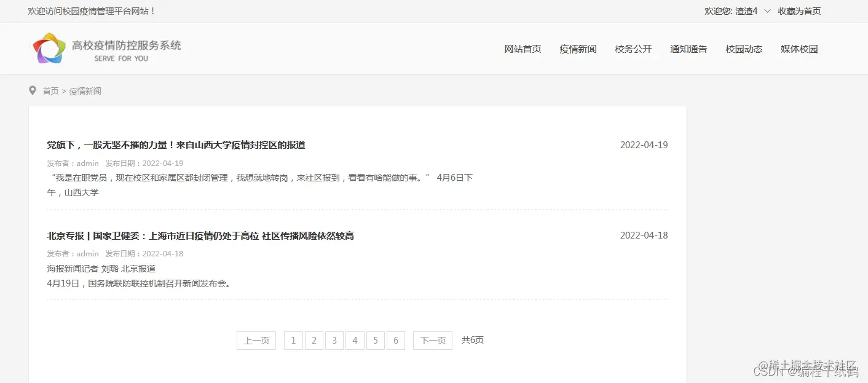868x383 pixels.
Task: Click the summary starting 我是在职党员
Action: 260,185
